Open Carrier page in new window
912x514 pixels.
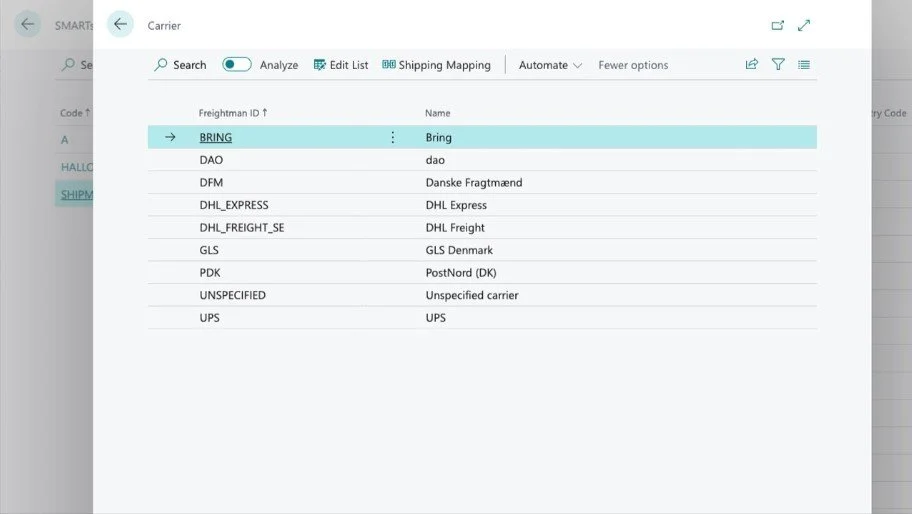pos(778,26)
